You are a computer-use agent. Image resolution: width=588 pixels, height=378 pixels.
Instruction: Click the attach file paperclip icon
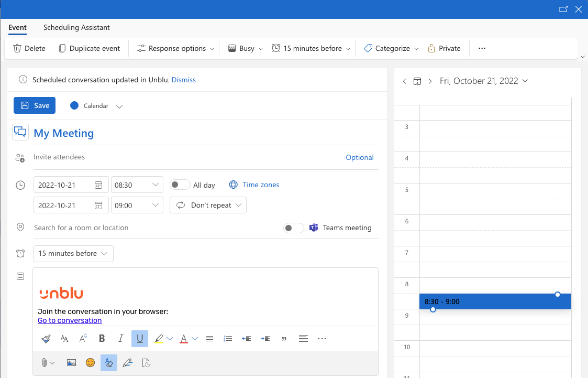coord(45,362)
